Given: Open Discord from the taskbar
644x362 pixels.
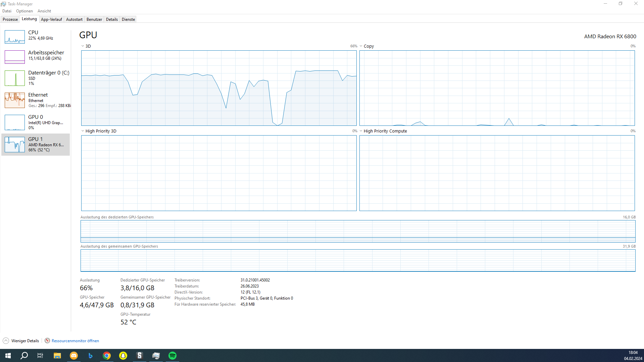Looking at the screenshot, I should tap(74, 356).
